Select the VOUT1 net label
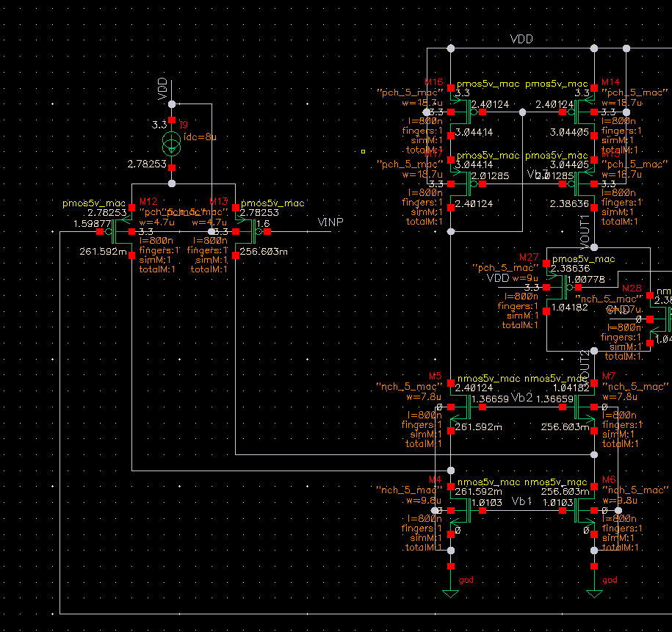This screenshot has height=632, width=672. click(x=585, y=232)
